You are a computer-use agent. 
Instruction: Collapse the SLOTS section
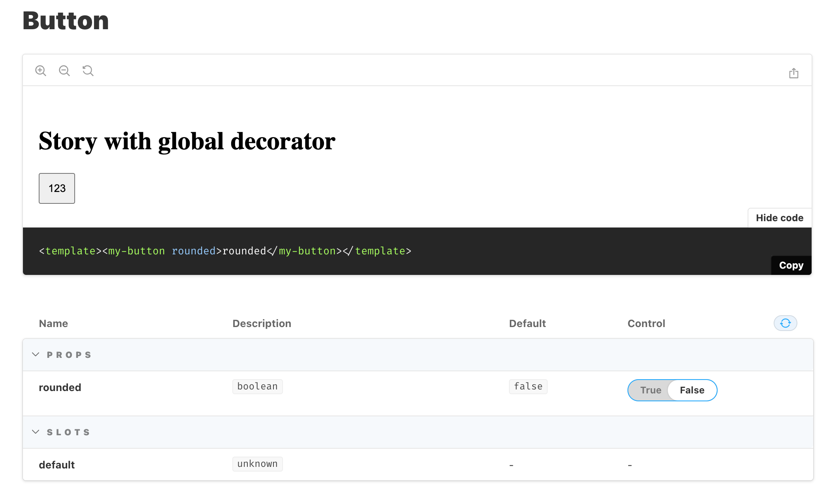click(36, 432)
